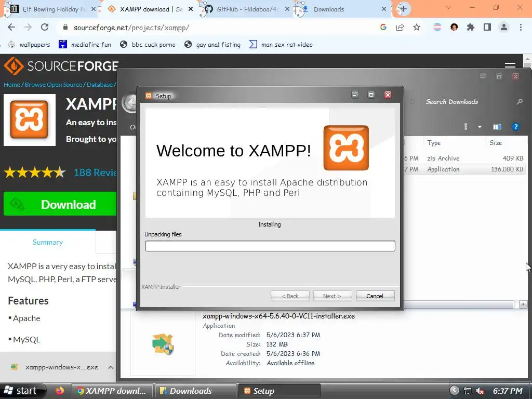Image resolution: width=532 pixels, height=399 pixels.
Task: Close the GitHub - Hildaboo tab
Action: (x=287, y=9)
